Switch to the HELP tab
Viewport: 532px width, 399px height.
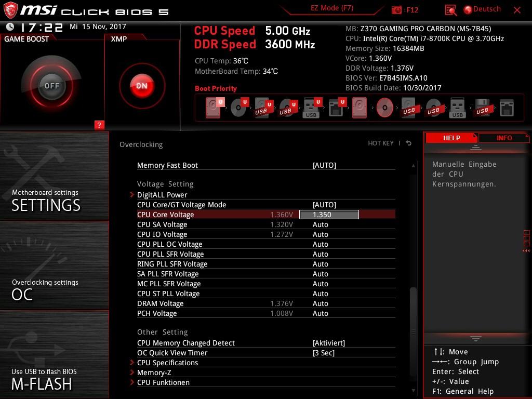pos(451,138)
